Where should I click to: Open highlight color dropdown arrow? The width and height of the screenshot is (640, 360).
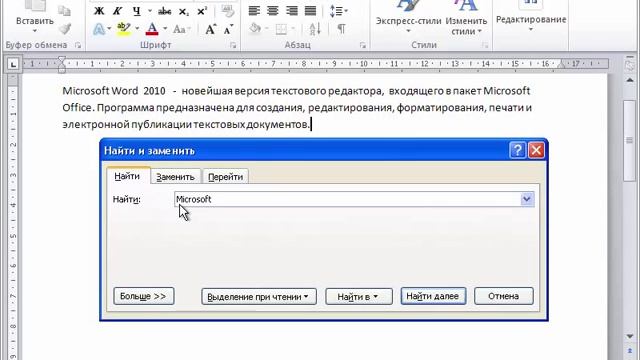click(137, 29)
